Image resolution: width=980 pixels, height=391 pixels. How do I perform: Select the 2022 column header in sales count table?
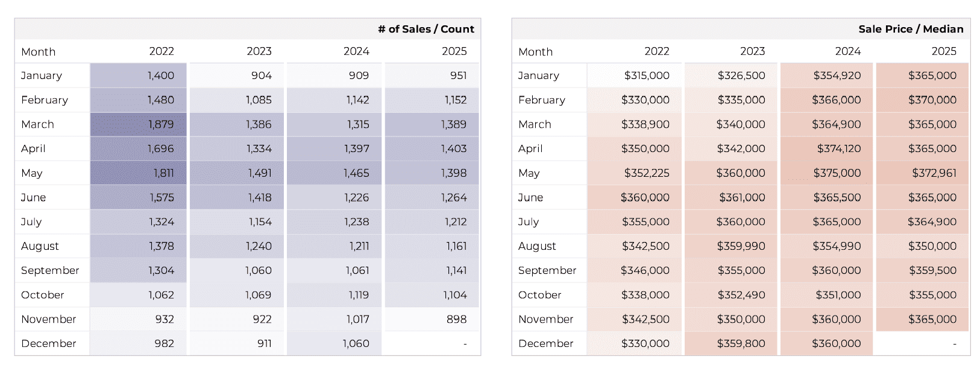point(162,51)
